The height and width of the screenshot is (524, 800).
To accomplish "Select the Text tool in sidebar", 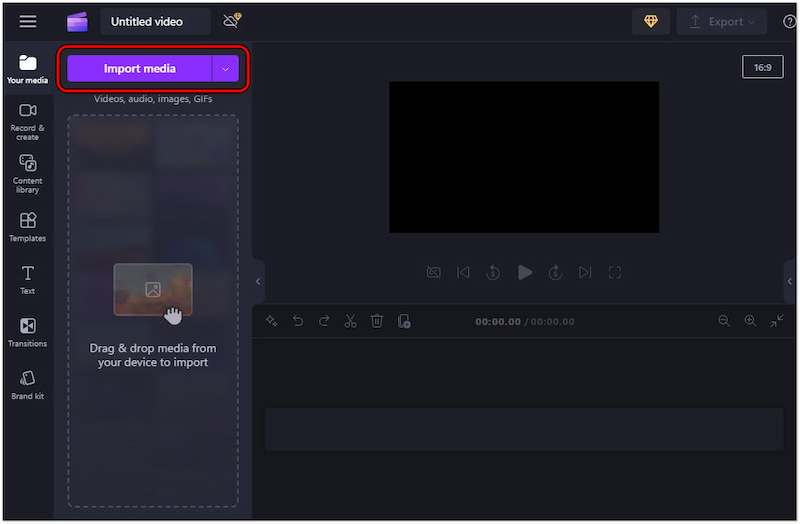I will tap(28, 280).
